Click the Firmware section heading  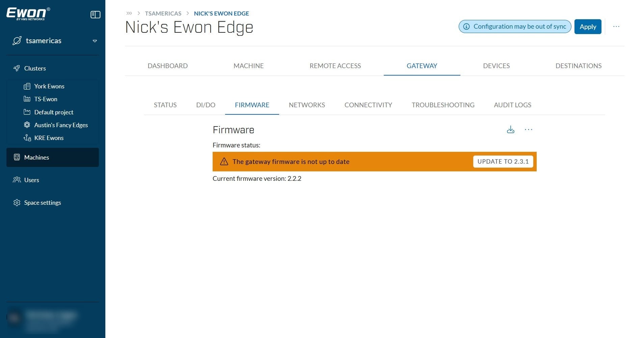[x=233, y=130]
